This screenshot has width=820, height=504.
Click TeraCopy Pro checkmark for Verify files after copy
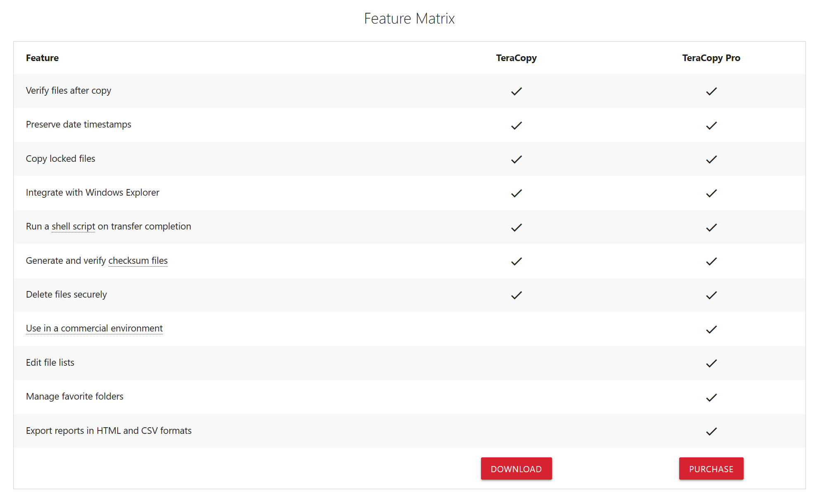711,91
